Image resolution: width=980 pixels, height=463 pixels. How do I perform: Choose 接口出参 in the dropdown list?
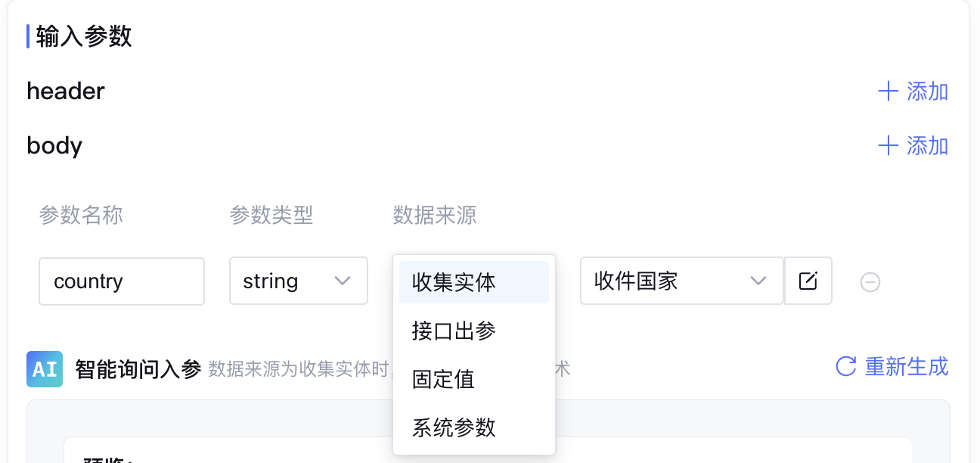click(x=454, y=331)
